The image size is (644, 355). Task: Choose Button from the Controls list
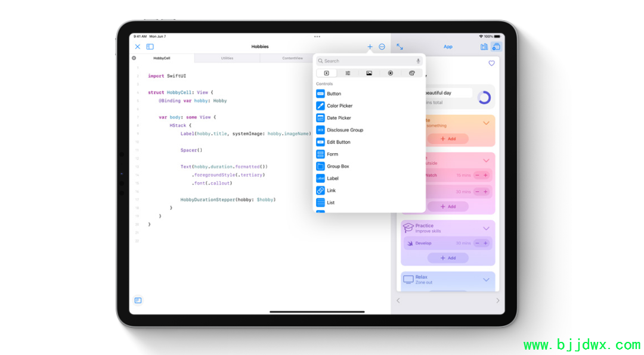(x=369, y=94)
